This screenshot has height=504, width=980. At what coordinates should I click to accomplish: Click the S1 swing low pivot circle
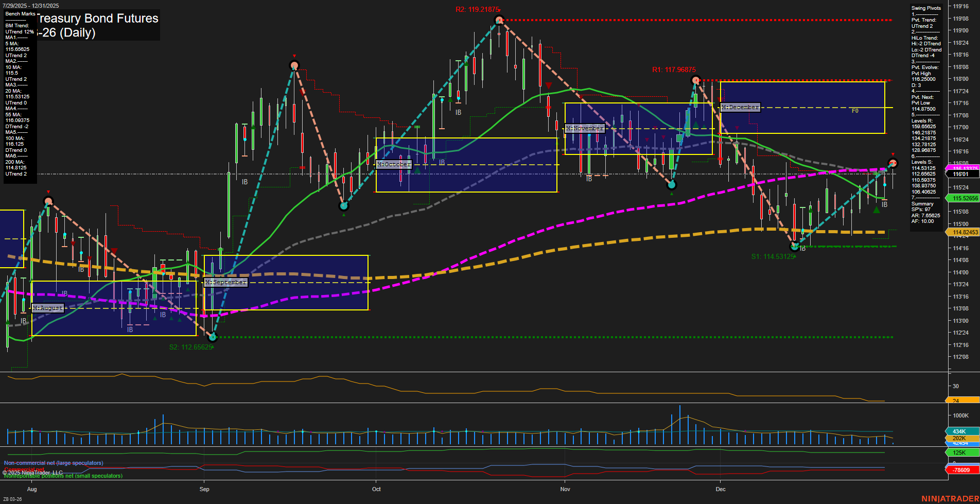(x=795, y=246)
